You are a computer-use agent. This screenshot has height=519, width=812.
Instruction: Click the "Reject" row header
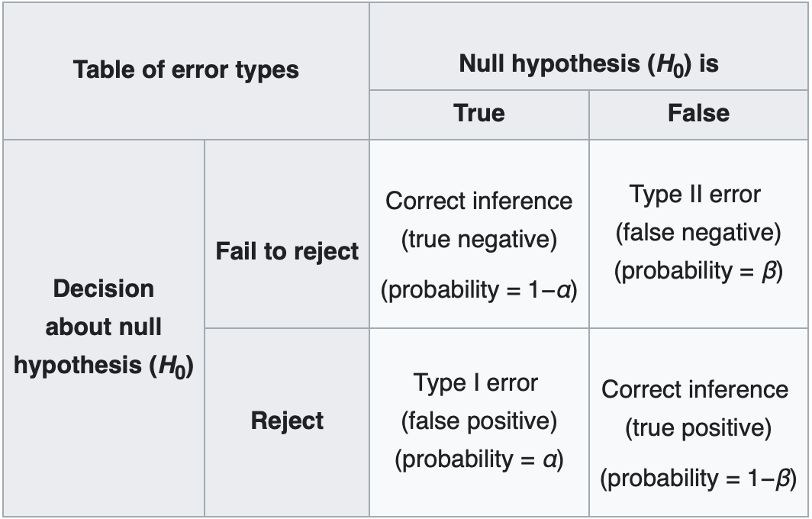[x=287, y=421]
